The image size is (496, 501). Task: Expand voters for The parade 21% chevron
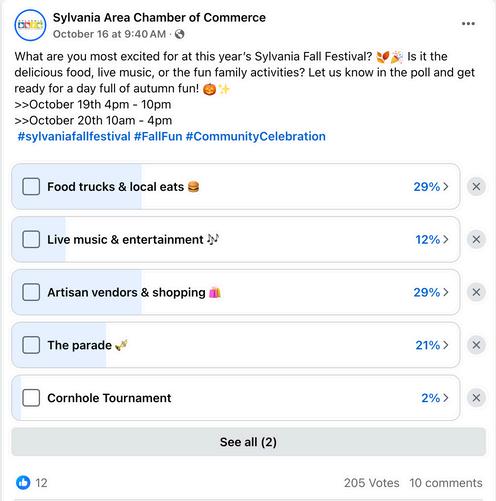(x=446, y=345)
